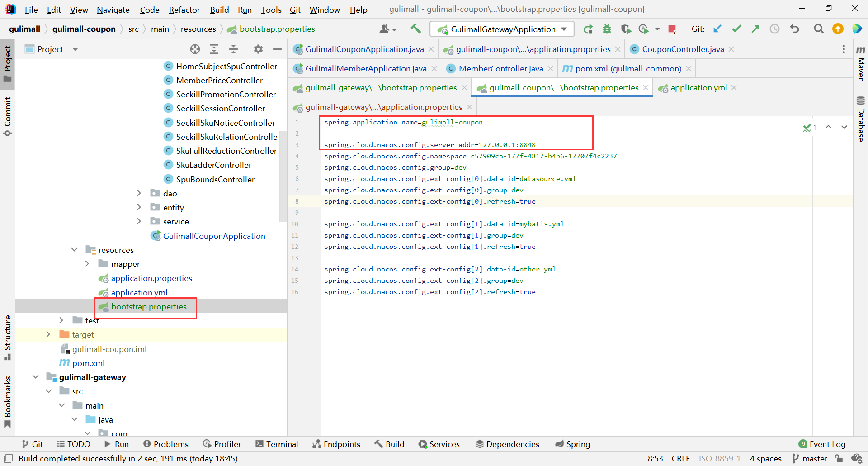
Task: Open the Navigate menu
Action: click(113, 10)
